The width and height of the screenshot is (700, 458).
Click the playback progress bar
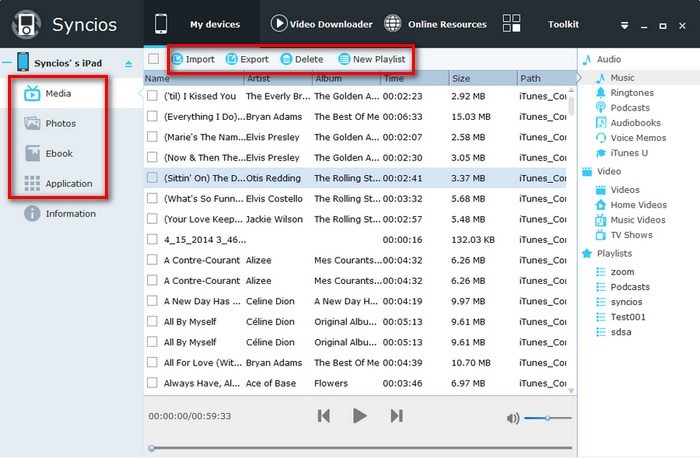tap(362, 448)
